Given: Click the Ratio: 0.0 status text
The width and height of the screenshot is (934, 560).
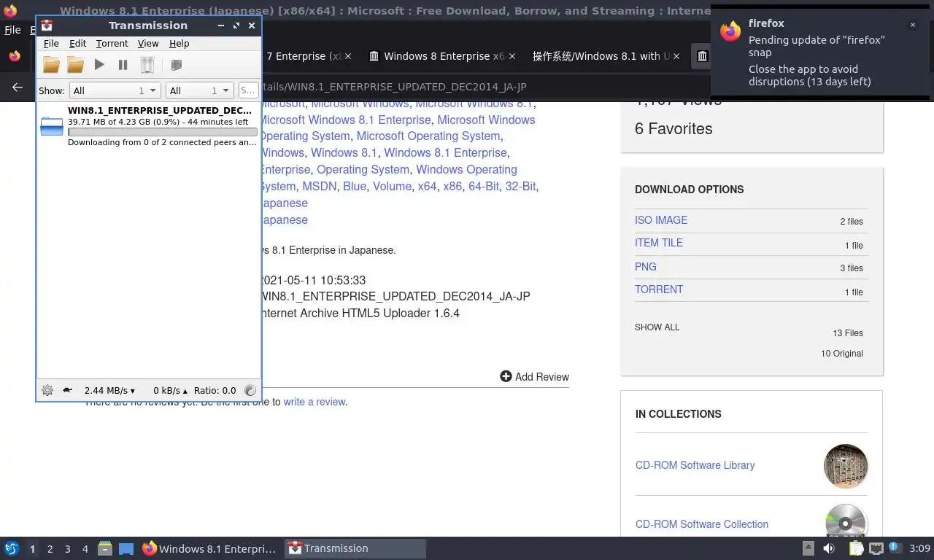Looking at the screenshot, I should tap(215, 390).
